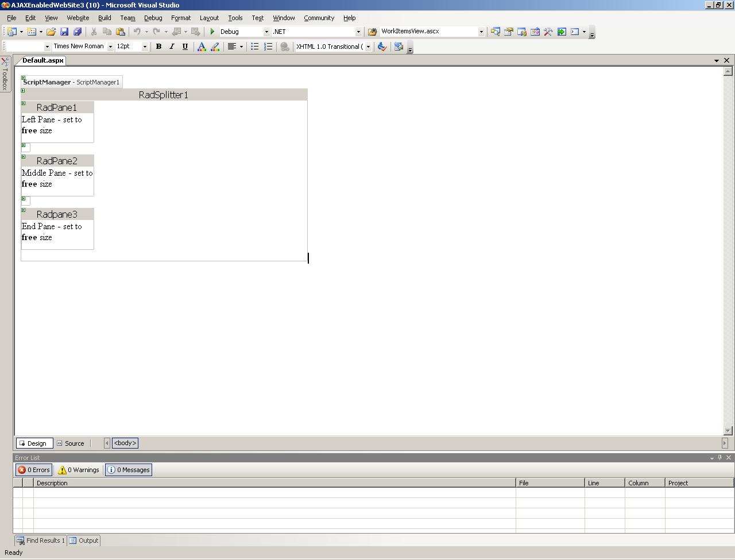Open the .NET platform dropdown
This screenshot has width=735, height=560.
click(x=358, y=32)
